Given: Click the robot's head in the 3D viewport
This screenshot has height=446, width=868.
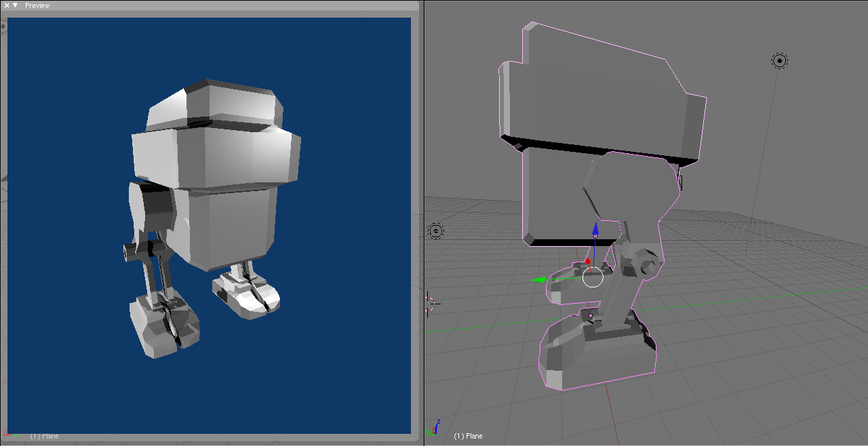Looking at the screenshot, I should [x=597, y=102].
